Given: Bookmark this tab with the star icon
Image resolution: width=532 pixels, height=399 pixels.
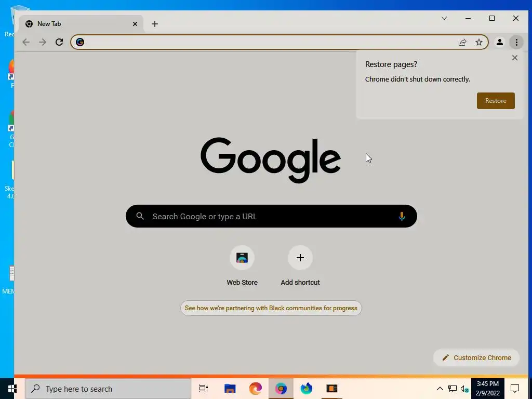Looking at the screenshot, I should 478,42.
